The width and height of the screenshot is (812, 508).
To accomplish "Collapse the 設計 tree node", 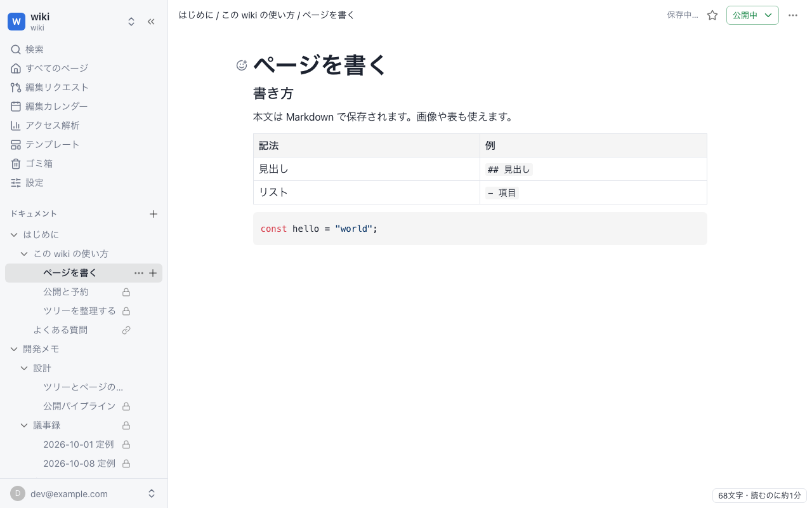I will 24,368.
